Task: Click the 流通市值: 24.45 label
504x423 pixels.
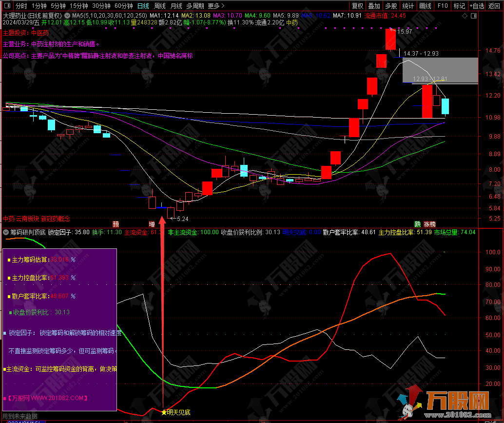Action: (x=385, y=16)
